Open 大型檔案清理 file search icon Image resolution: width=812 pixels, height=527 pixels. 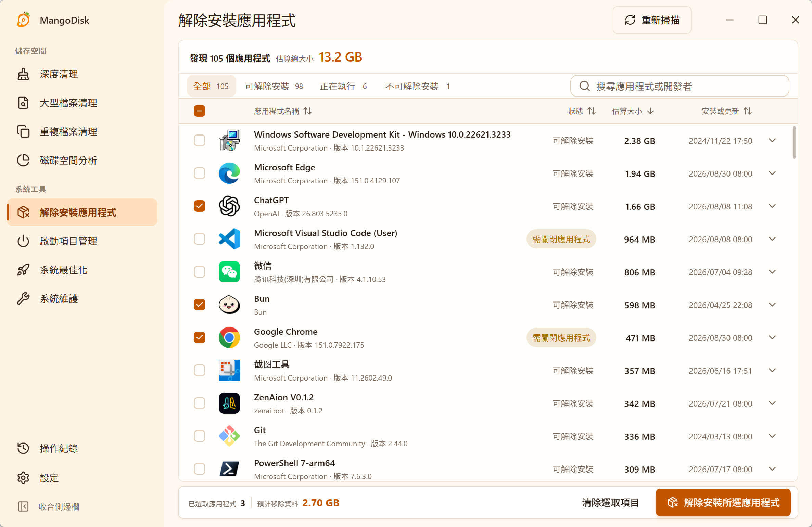(23, 103)
